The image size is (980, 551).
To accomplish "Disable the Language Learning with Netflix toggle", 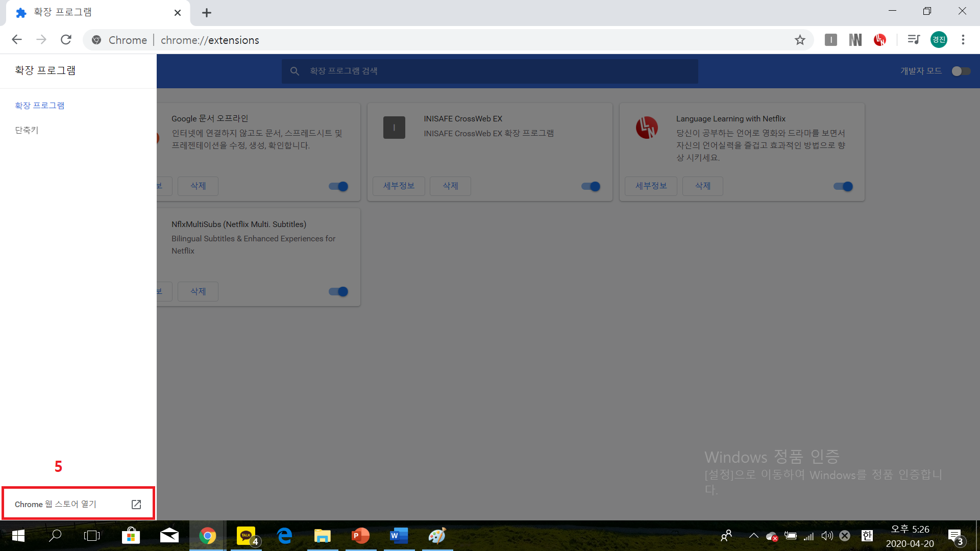I will coord(843,186).
